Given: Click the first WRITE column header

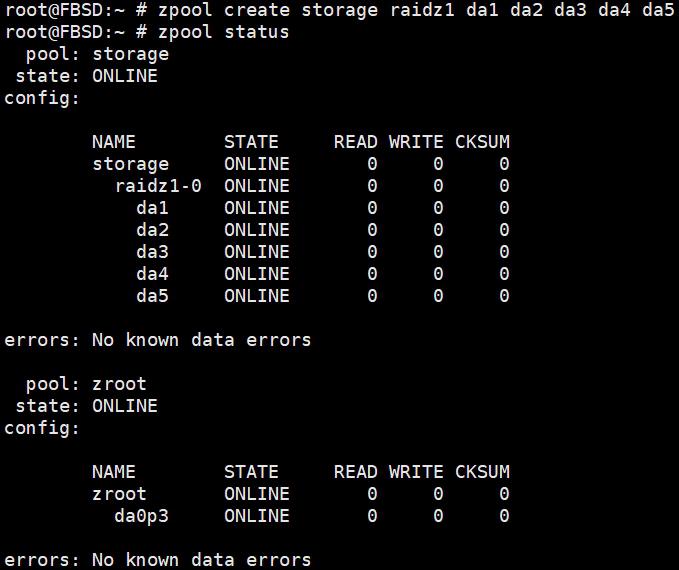Looking at the screenshot, I should [416, 142].
